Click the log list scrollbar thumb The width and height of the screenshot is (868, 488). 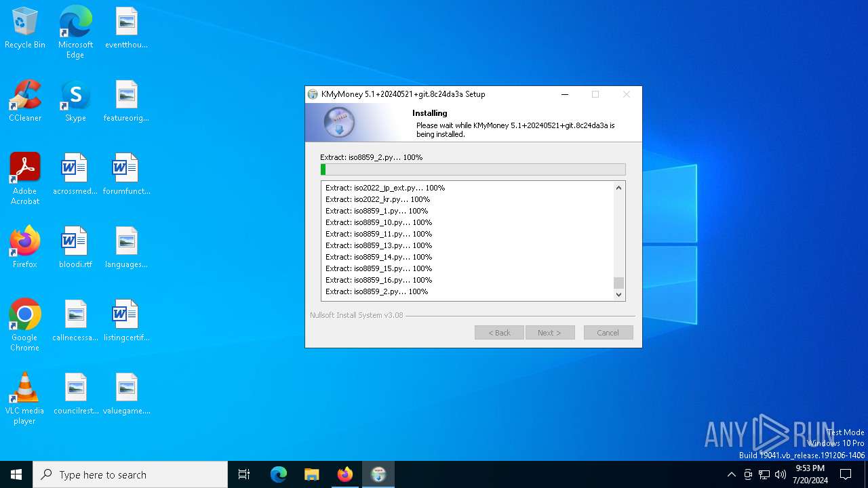pyautogui.click(x=618, y=283)
